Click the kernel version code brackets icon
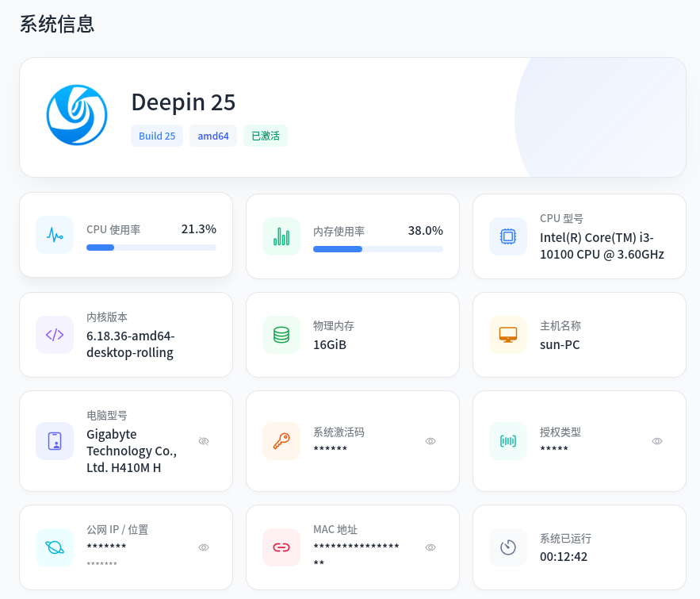 (x=55, y=335)
